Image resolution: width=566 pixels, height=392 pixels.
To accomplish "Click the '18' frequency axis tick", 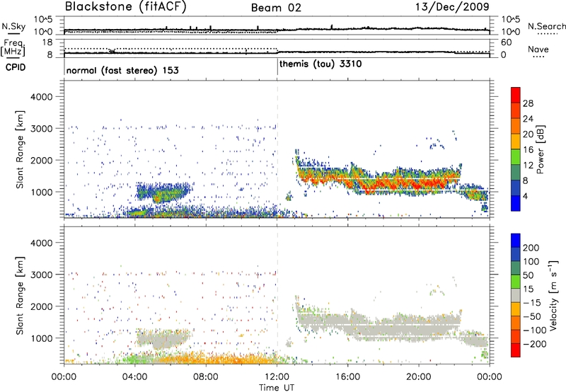I will tap(47, 42).
